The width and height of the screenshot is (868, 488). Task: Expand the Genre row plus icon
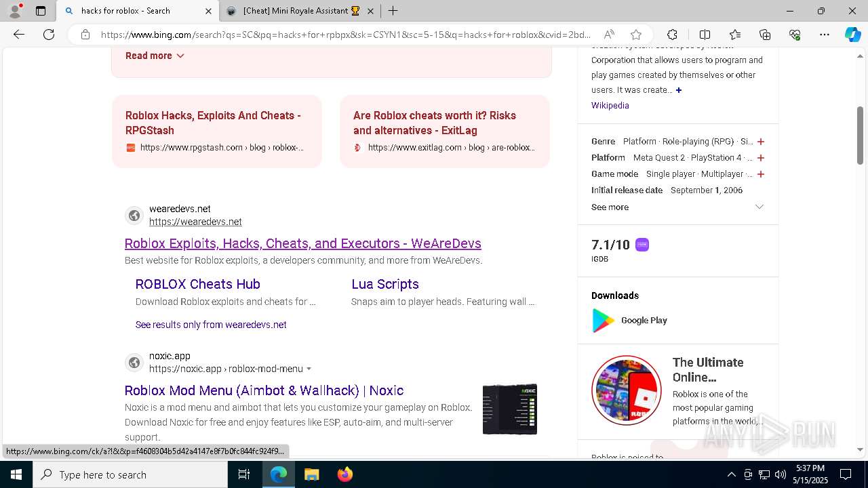761,142
